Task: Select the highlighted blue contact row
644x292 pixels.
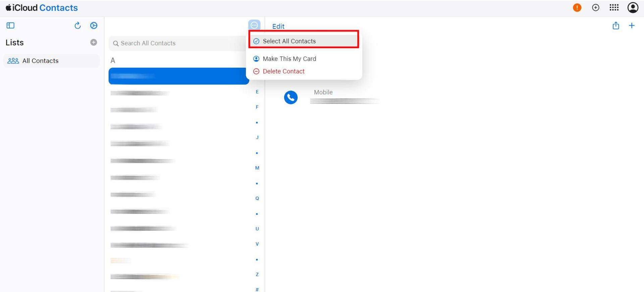Action: pyautogui.click(x=179, y=76)
